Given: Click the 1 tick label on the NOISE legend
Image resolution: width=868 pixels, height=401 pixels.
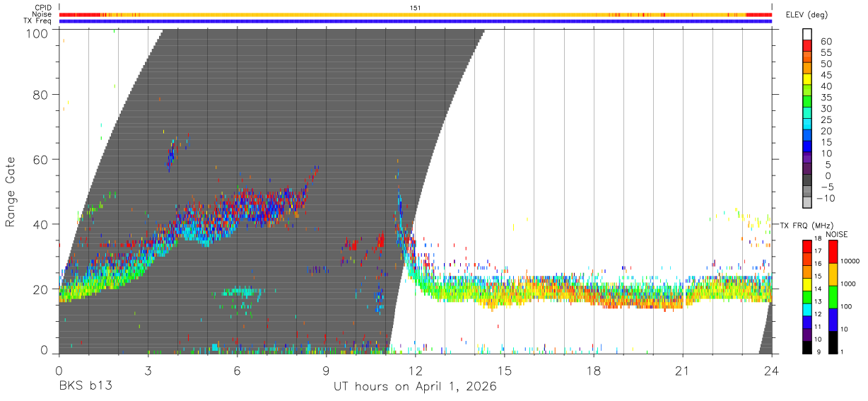Looking at the screenshot, I should (x=843, y=353).
